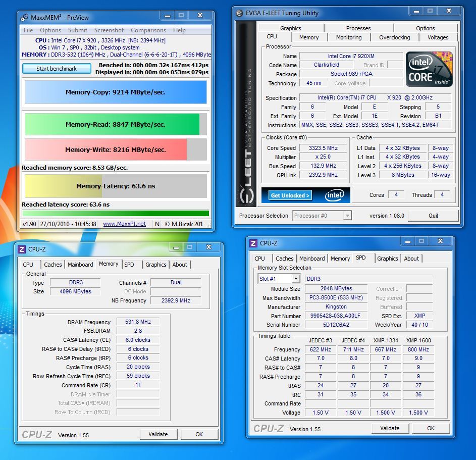
Task: Close the EVGA E-LEET Tuning Utility window
Action: tap(449, 11)
